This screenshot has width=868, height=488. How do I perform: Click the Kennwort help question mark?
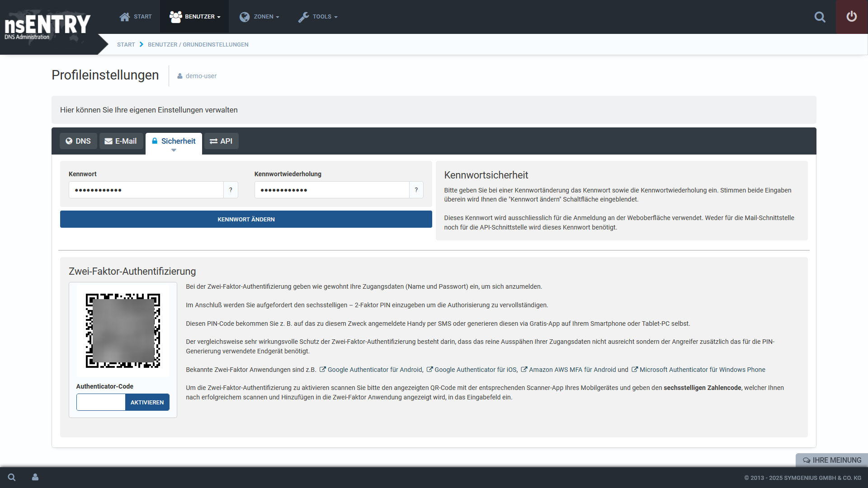pos(231,190)
